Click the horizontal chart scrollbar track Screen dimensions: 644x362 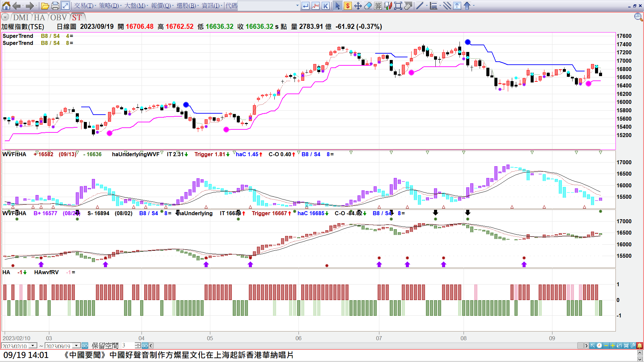pyautogui.click(x=366, y=346)
